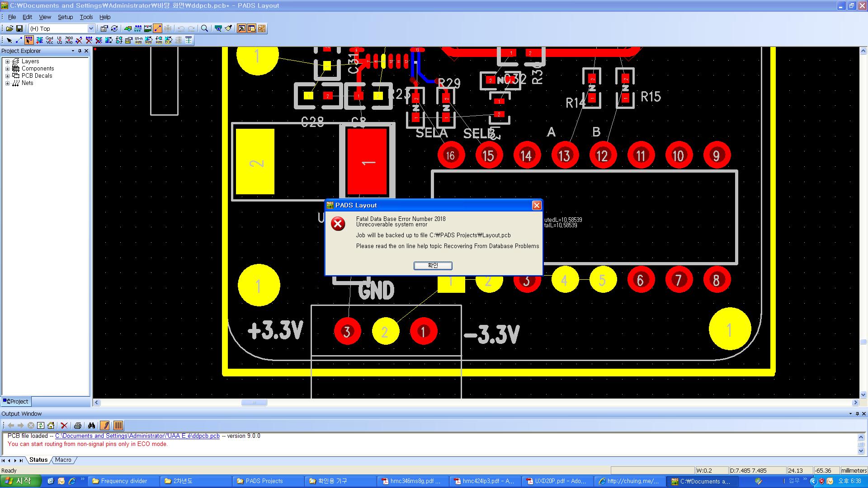Click the printer icon in Output Window
This screenshot has height=488, width=868.
[x=77, y=425]
